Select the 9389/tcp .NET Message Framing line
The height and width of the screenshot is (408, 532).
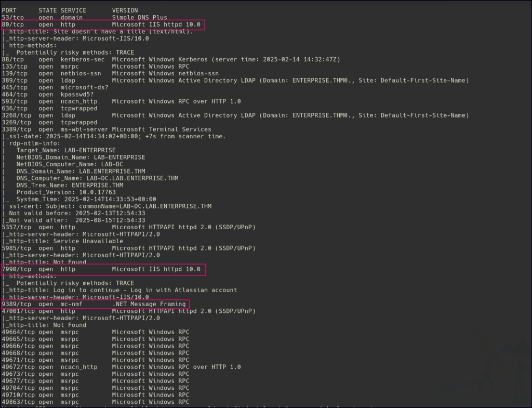pyautogui.click(x=95, y=304)
